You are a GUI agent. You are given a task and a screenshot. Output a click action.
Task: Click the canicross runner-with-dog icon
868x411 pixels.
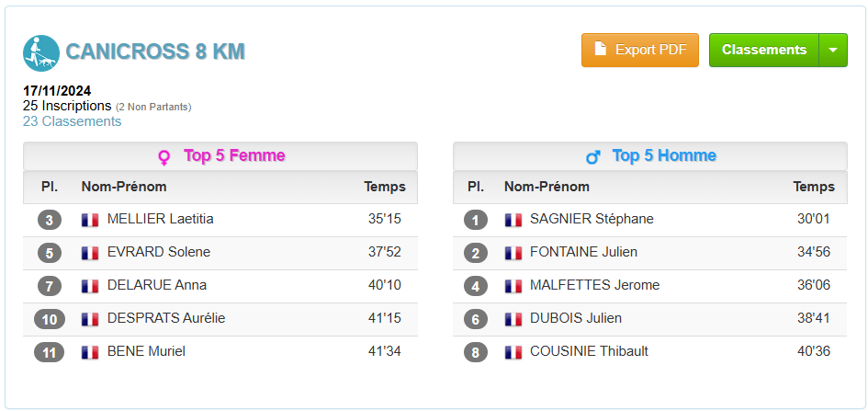click(x=41, y=53)
